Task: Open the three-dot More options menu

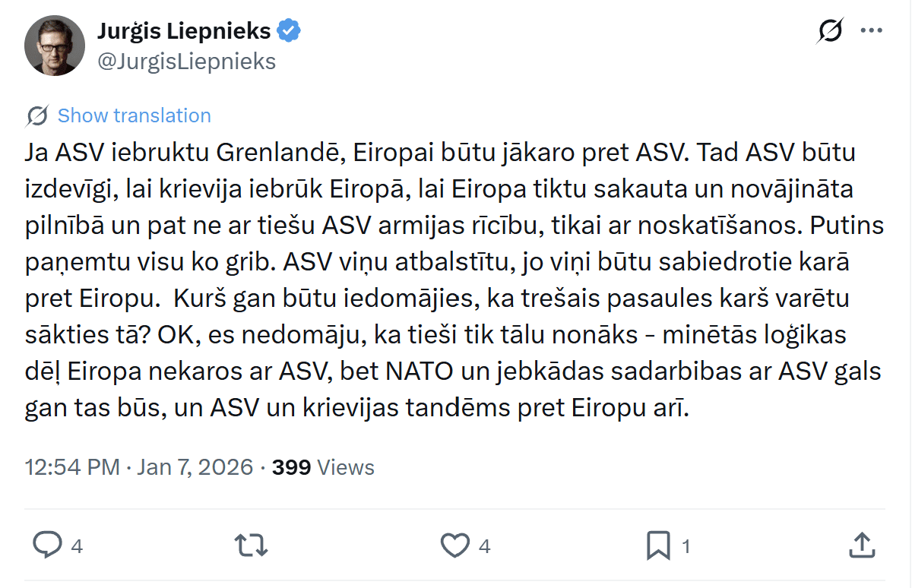Action: point(871,31)
